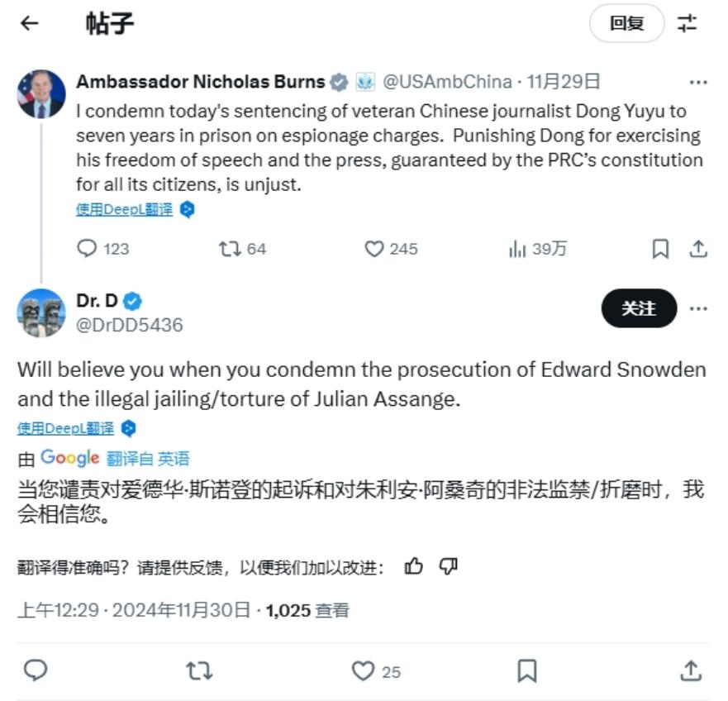Open more options for Burns' post

697,83
